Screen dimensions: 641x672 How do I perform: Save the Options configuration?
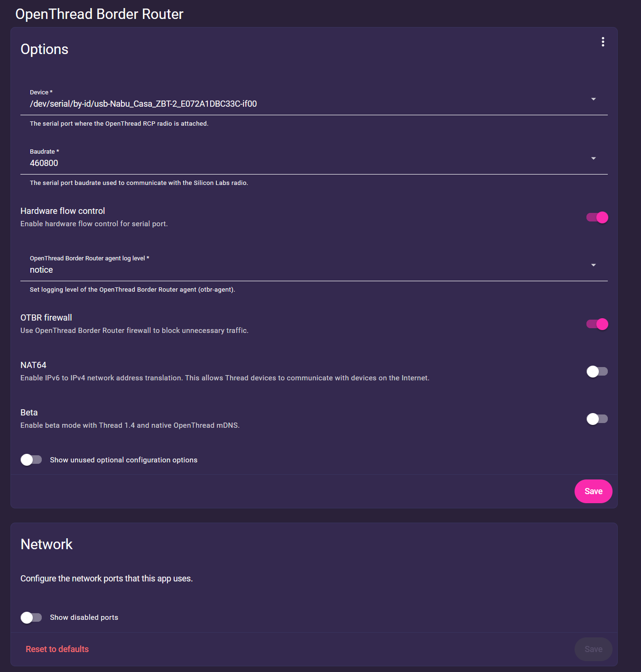[593, 491]
